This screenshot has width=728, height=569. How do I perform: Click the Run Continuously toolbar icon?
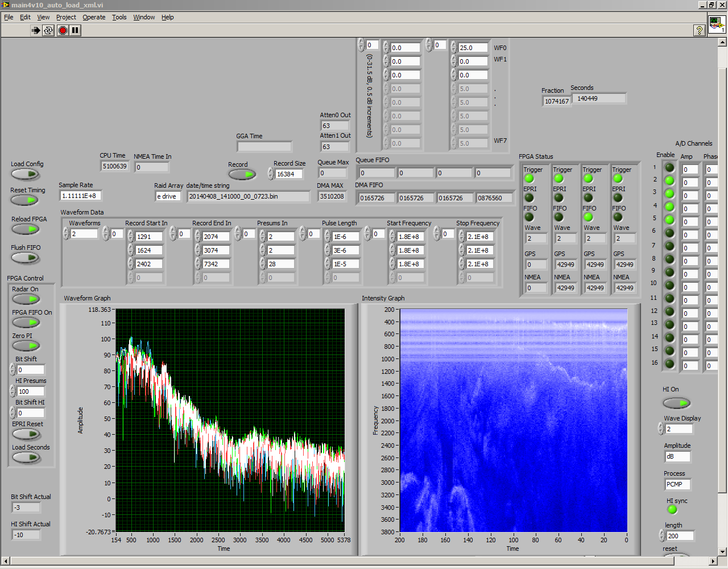point(48,30)
